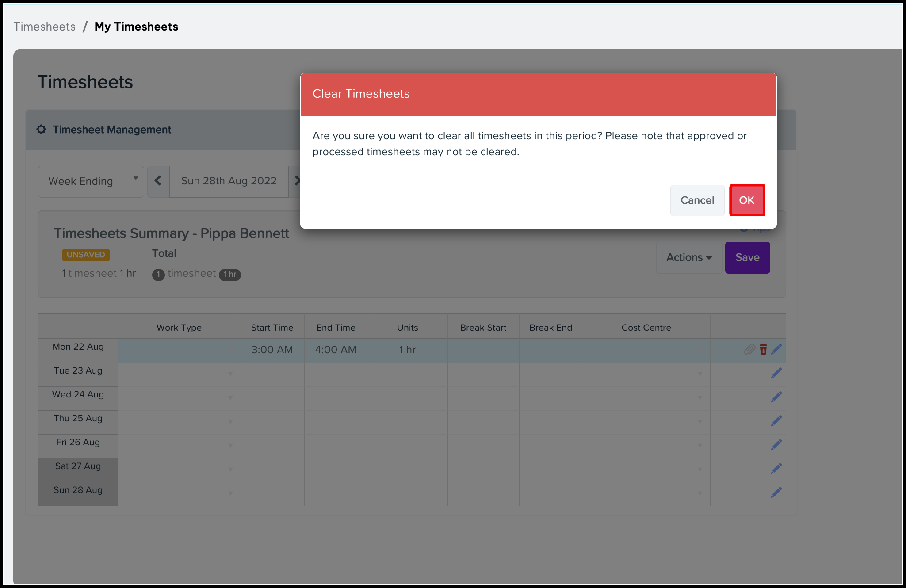Go to previous week with left chevron

coord(158,181)
